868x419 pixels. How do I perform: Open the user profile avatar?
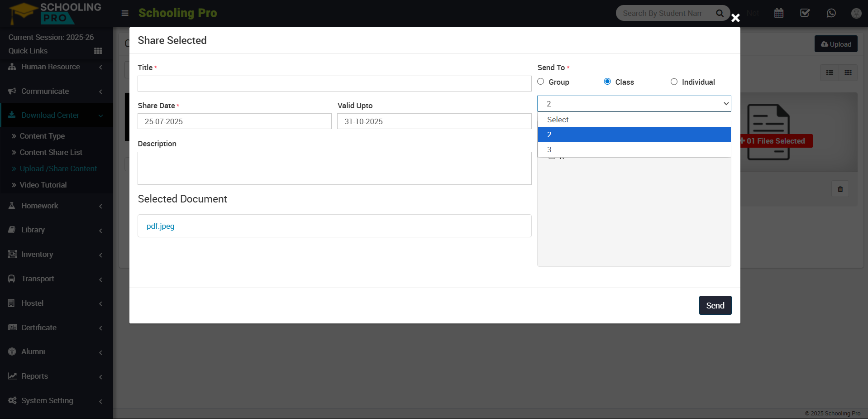pyautogui.click(x=856, y=13)
